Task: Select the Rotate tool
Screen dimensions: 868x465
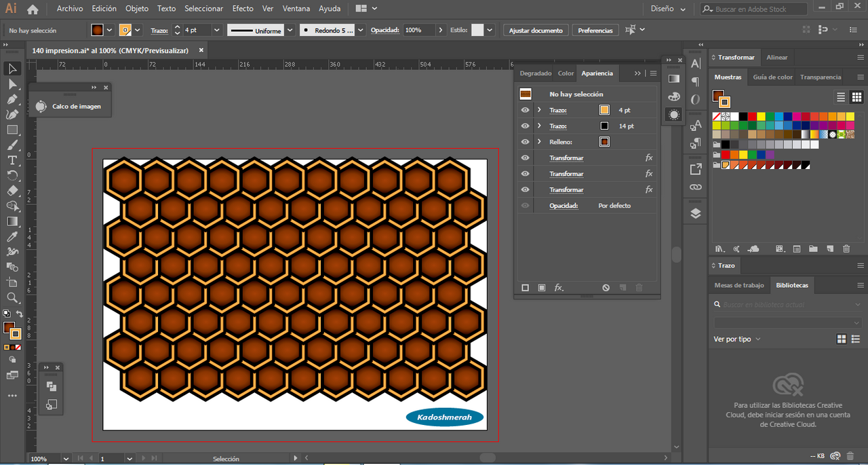Action: [x=12, y=176]
